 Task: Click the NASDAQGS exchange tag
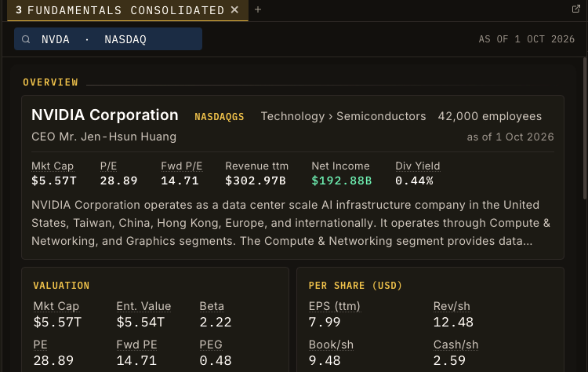click(x=220, y=117)
